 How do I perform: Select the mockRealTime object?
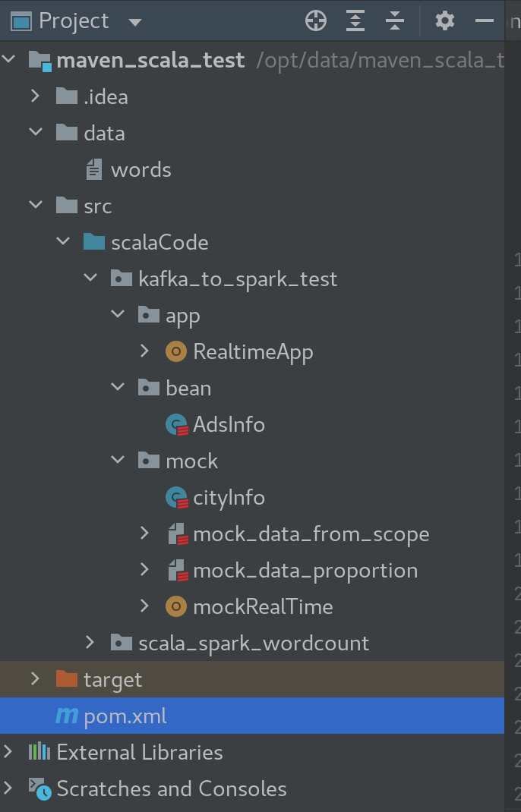(x=263, y=607)
